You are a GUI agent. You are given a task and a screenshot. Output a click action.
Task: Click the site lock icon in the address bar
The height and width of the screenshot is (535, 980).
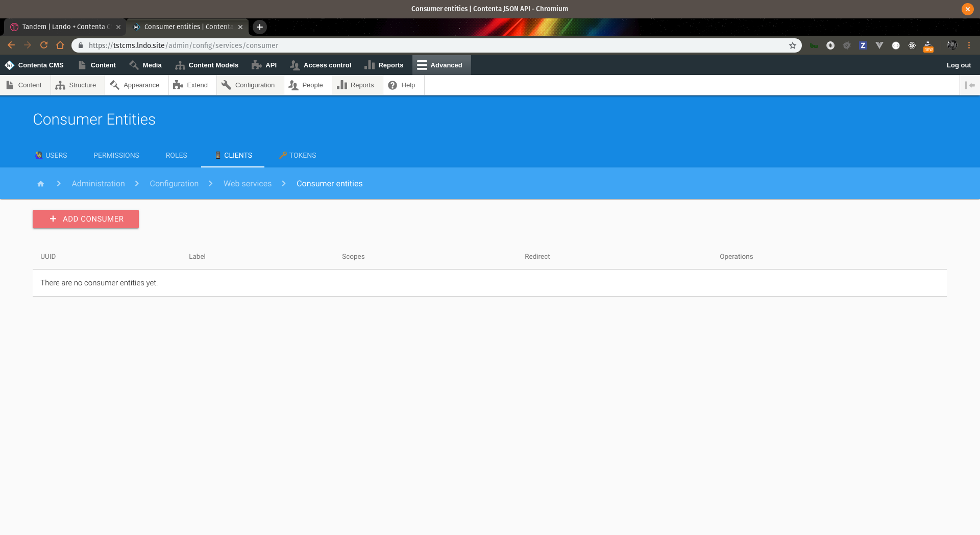tap(81, 45)
